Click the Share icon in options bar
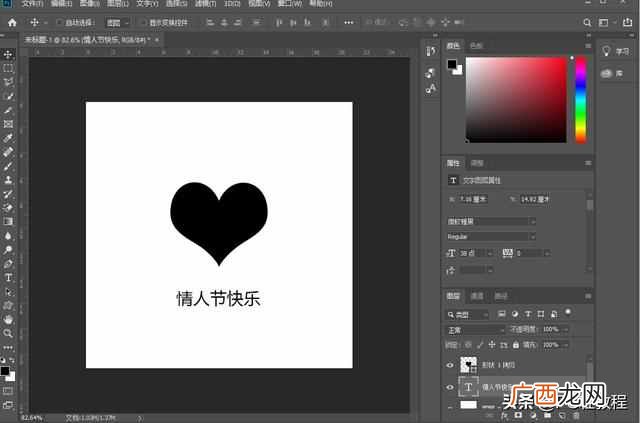The width and height of the screenshot is (640, 423). point(627,22)
